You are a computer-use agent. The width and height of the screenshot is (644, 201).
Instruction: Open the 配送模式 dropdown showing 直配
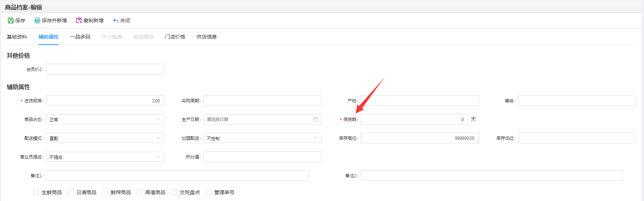[x=105, y=138]
